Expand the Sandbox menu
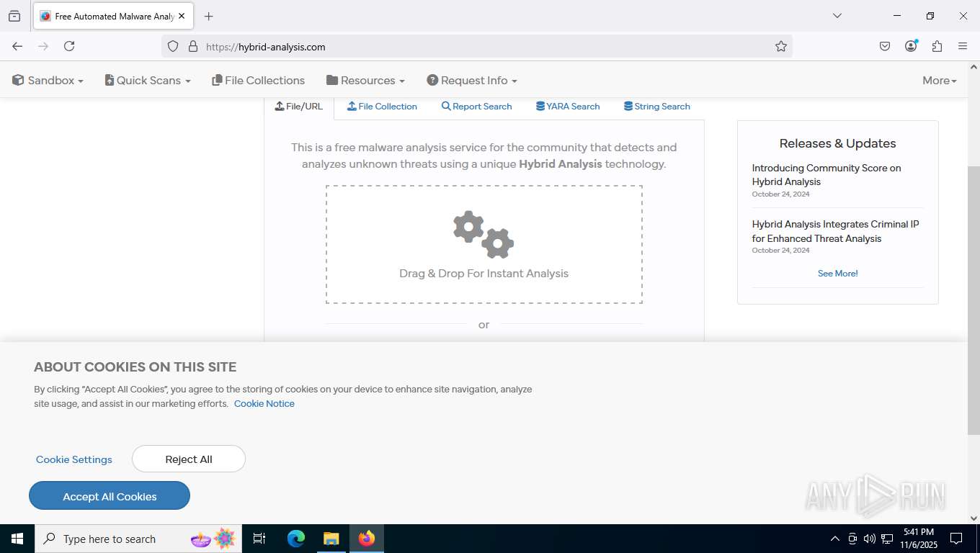Screen dimensions: 980x553 [48, 81]
